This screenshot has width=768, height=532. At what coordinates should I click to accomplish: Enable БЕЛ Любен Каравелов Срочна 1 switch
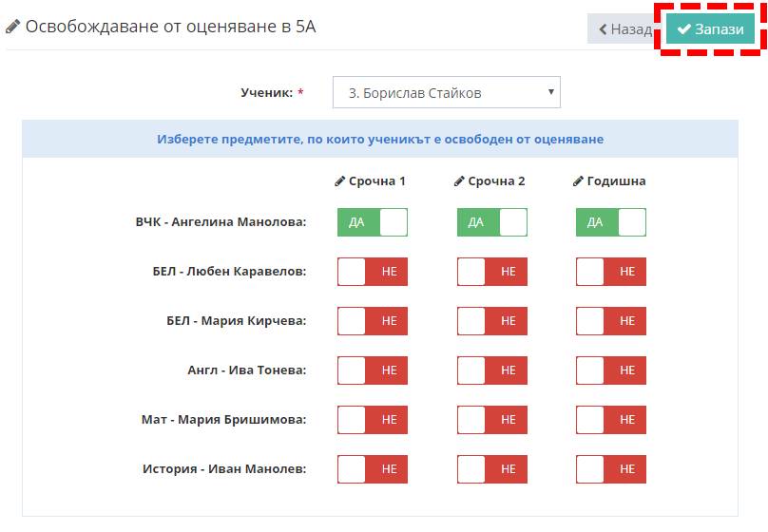373,272
